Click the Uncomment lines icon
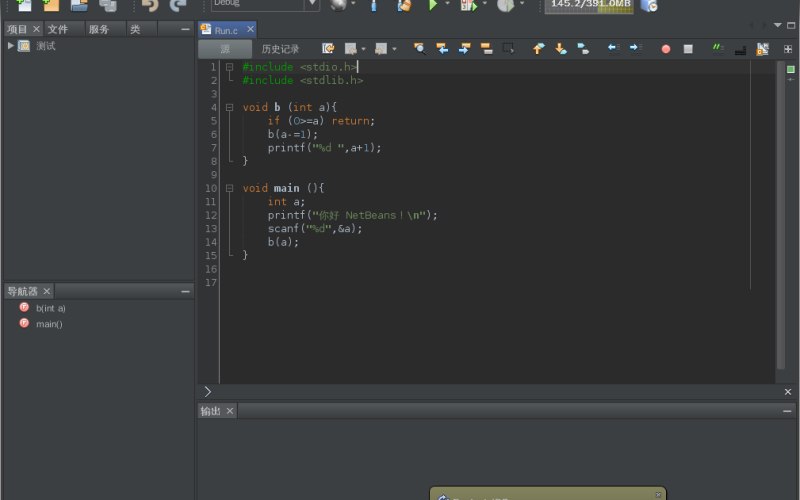This screenshot has width=800, height=500. pos(740,49)
